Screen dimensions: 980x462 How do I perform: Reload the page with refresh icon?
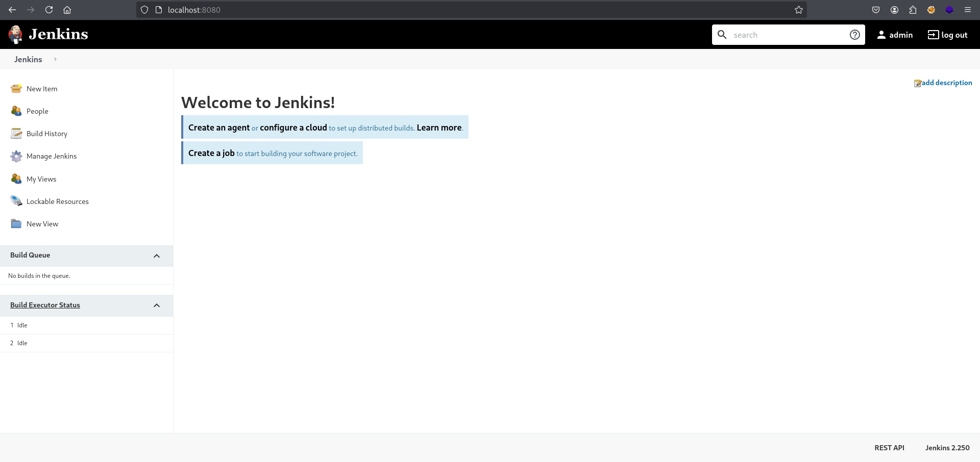(x=49, y=10)
